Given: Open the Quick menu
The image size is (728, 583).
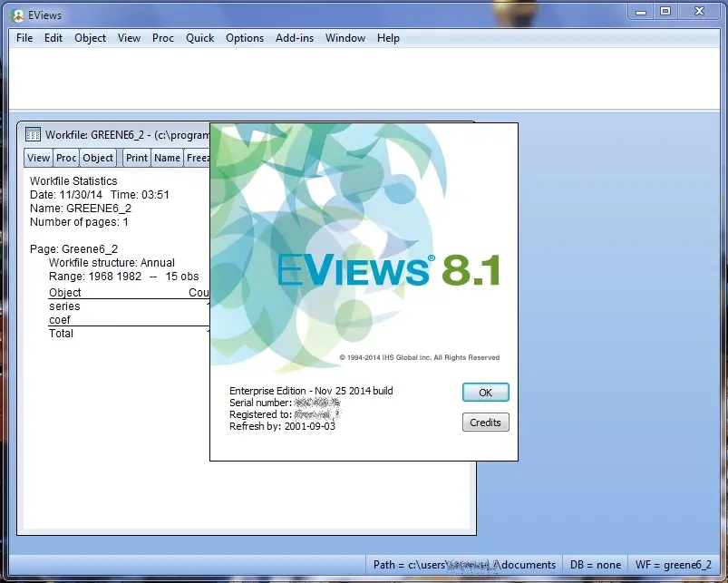Looking at the screenshot, I should pos(199,38).
